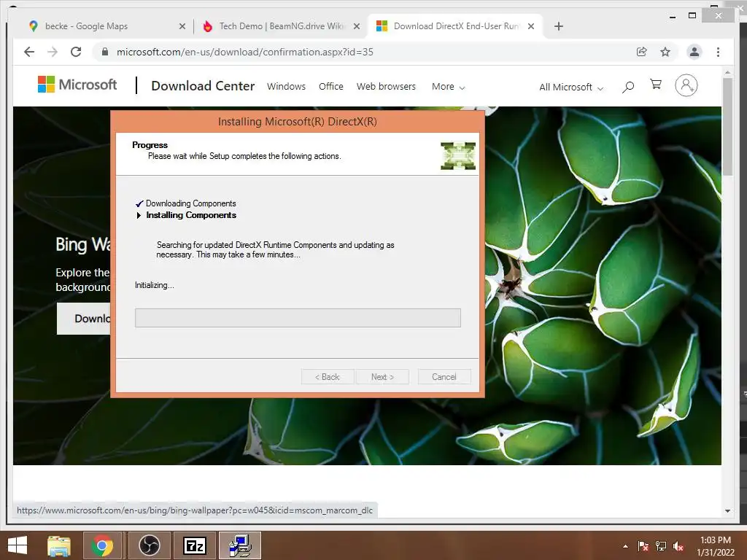Bookmark this page with the star
This screenshot has height=560, width=747.
pos(665,52)
